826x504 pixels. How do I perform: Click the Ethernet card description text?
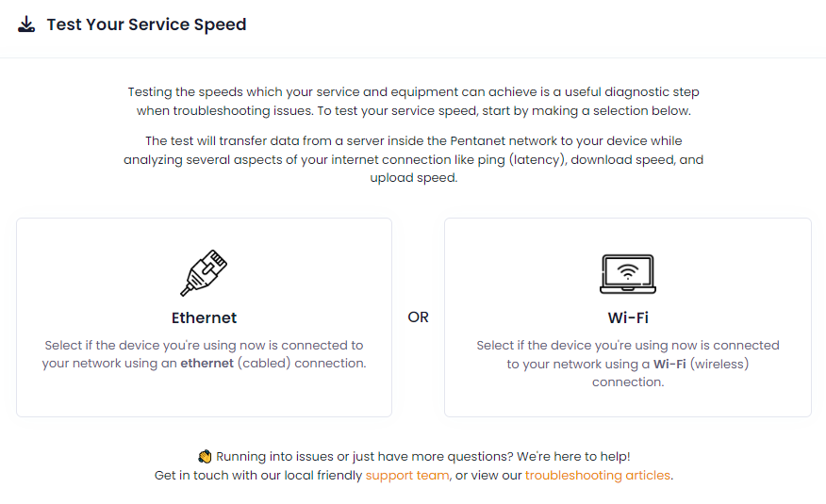click(x=204, y=354)
